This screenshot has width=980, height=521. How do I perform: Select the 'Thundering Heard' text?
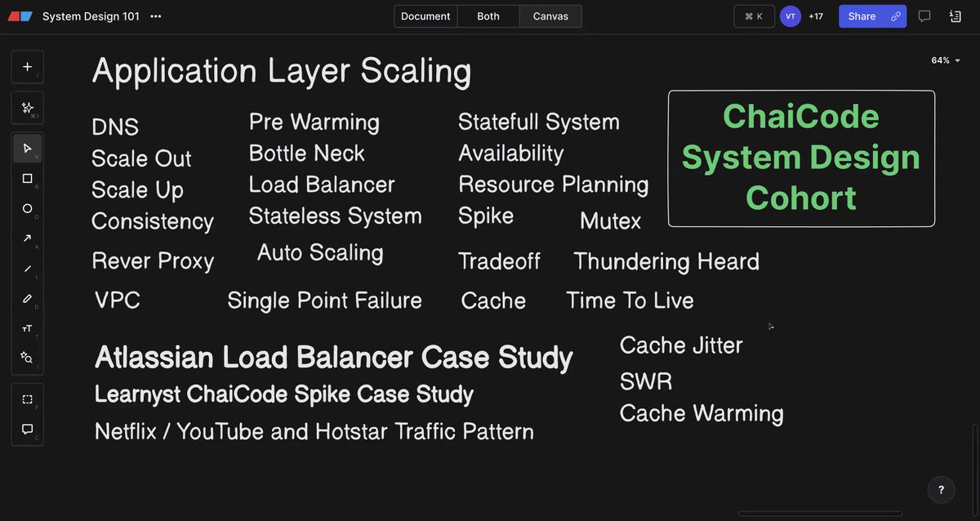coord(666,261)
